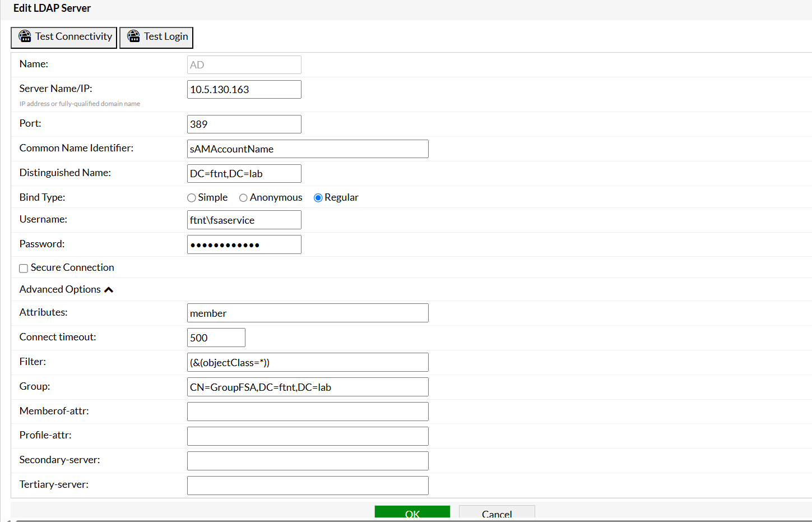Screen dimensions: 812x522
Task: Collapse Advanced Options chevron
Action: coord(109,290)
